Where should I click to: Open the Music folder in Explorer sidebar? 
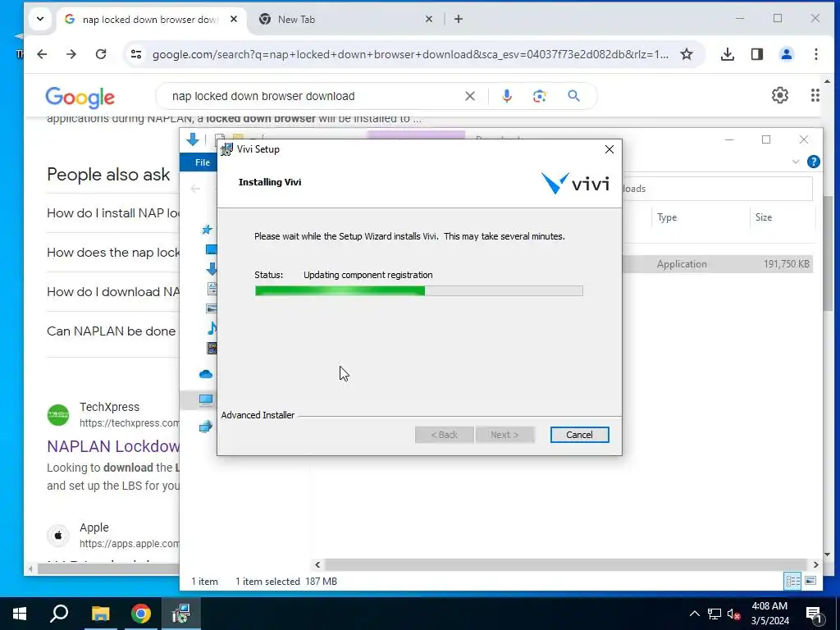(212, 328)
